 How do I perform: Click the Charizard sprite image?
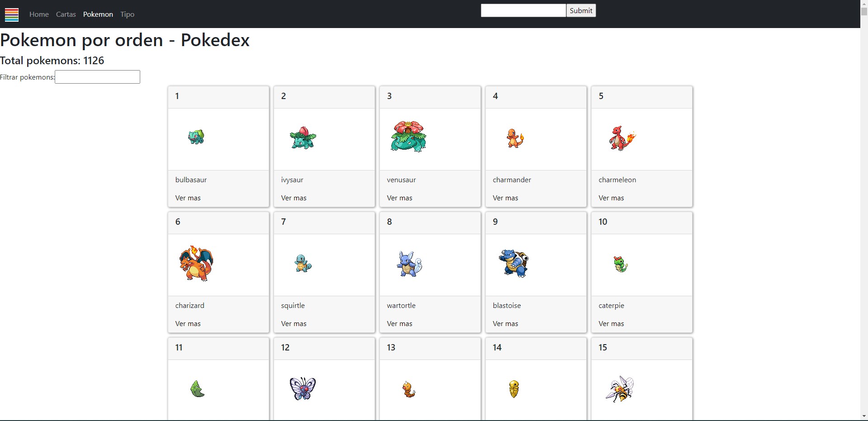[x=196, y=263]
